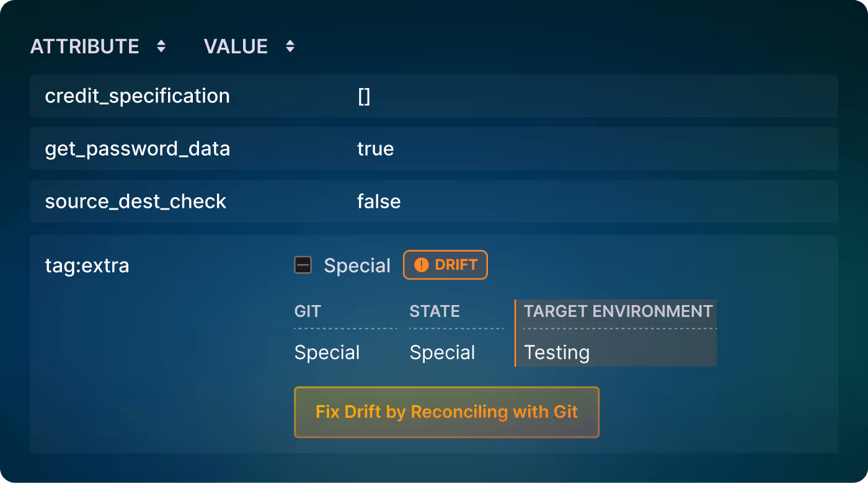Click Fix Drift by Reconciling with Git
Image resolution: width=868 pixels, height=483 pixels.
pos(446,412)
